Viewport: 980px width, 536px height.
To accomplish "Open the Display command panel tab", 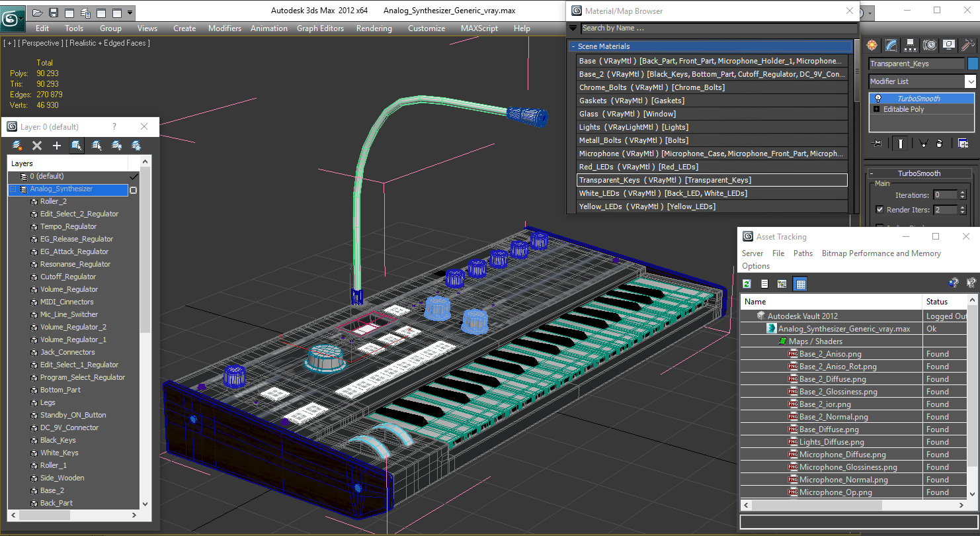I will [949, 45].
